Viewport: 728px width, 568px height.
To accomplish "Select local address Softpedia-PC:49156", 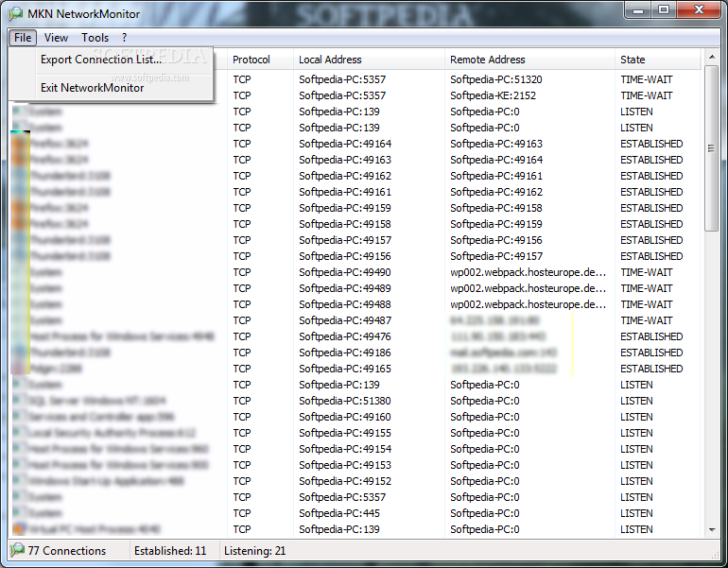I will (345, 256).
